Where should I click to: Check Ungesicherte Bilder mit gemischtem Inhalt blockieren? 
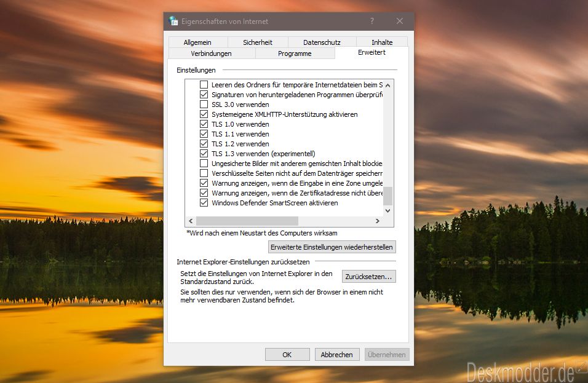[204, 164]
